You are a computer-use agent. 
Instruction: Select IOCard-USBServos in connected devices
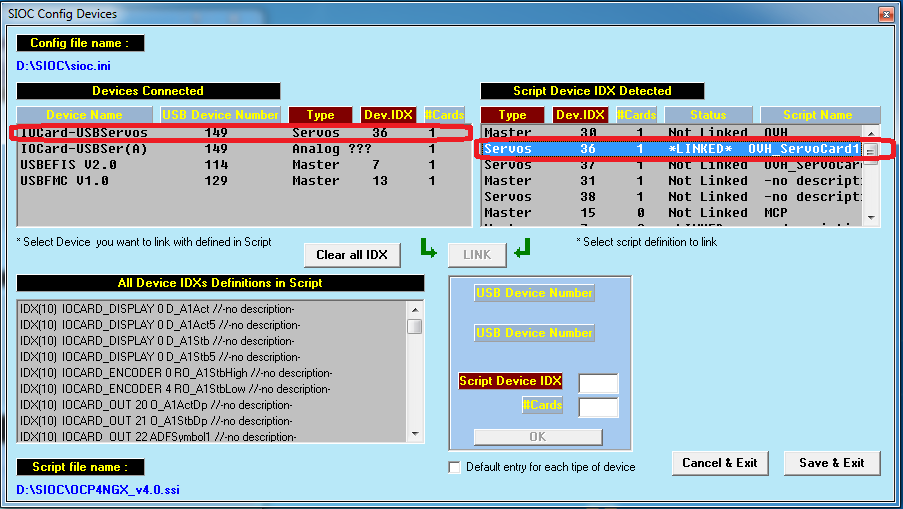coord(84,133)
